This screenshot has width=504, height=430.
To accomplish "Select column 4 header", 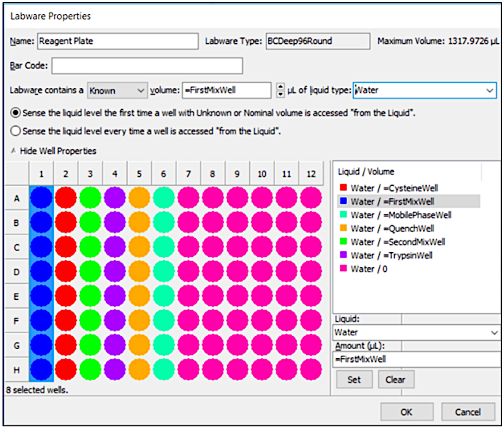I will click(115, 174).
